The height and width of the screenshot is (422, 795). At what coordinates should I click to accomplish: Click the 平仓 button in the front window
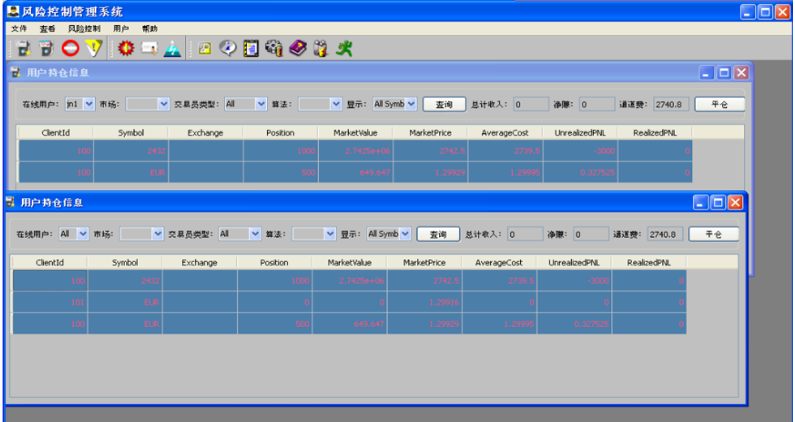713,234
